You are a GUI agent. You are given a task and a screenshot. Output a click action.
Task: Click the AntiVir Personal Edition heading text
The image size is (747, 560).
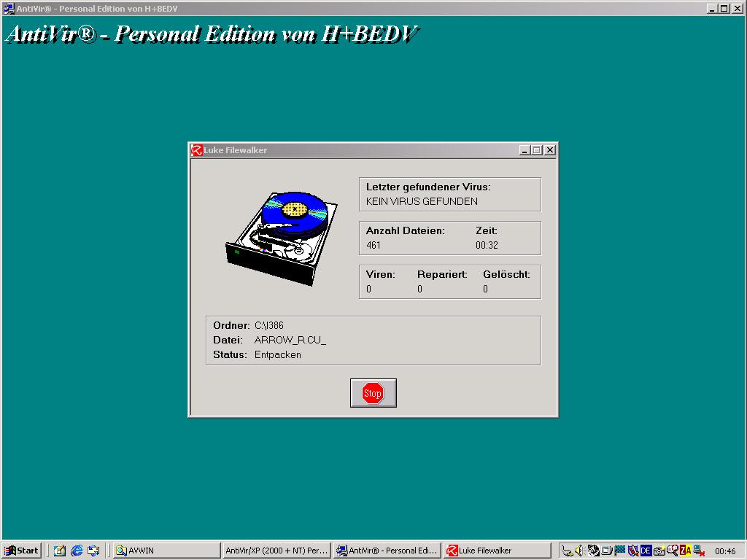pos(212,34)
